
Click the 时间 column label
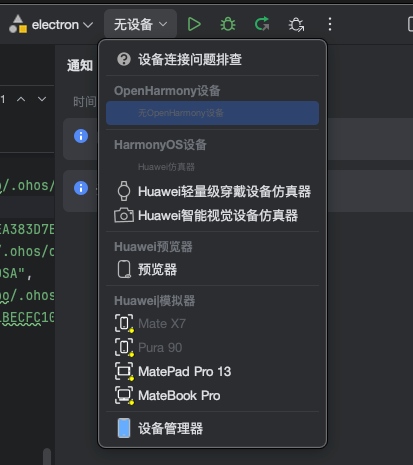pyautogui.click(x=84, y=102)
